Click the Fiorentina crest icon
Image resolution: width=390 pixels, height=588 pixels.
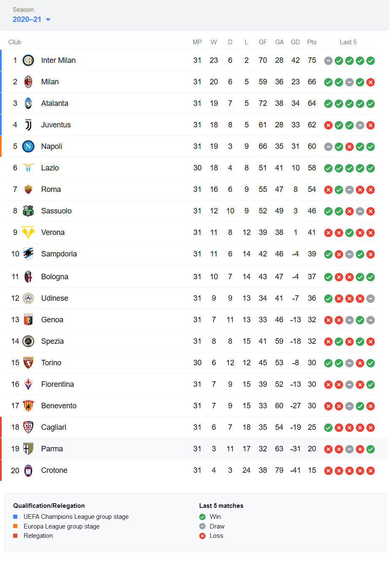28,384
